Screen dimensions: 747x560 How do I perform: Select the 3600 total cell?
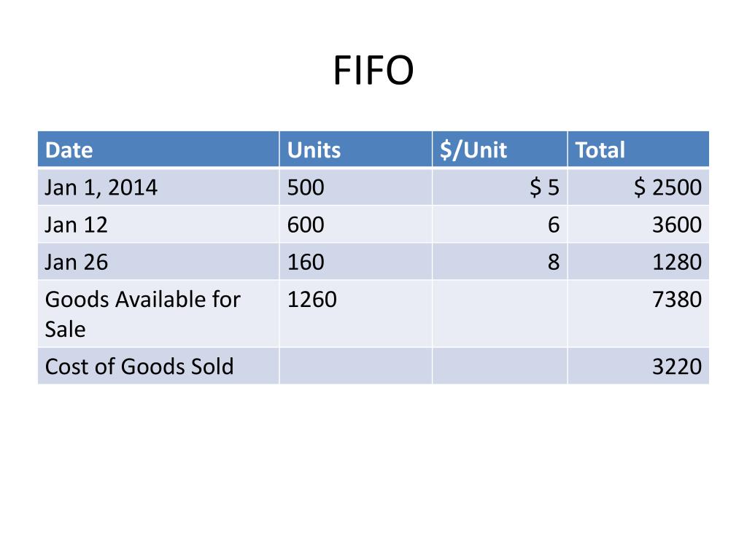(677, 225)
